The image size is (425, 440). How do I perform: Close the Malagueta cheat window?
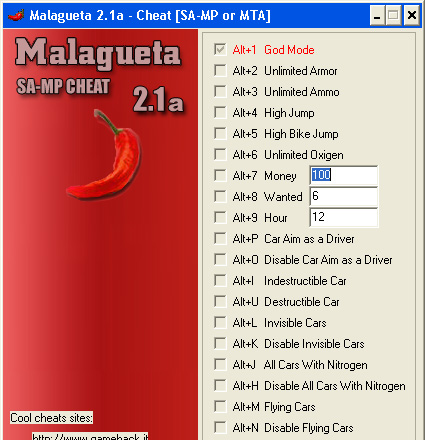(x=412, y=16)
